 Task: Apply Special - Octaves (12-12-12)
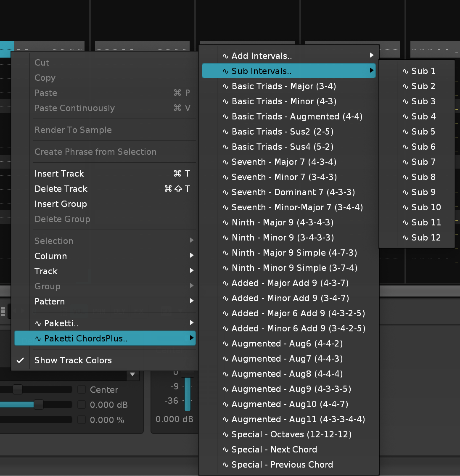pos(291,434)
